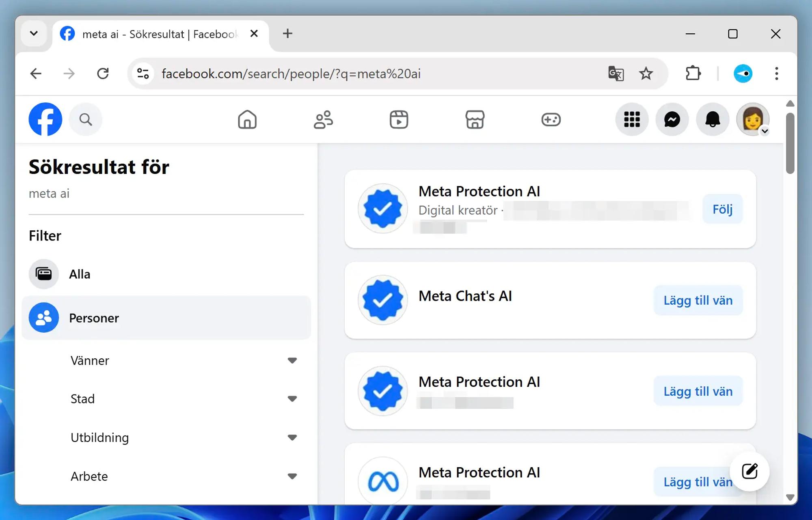Expand the Utbildning filter dropdown
812x520 pixels.
[292, 437]
